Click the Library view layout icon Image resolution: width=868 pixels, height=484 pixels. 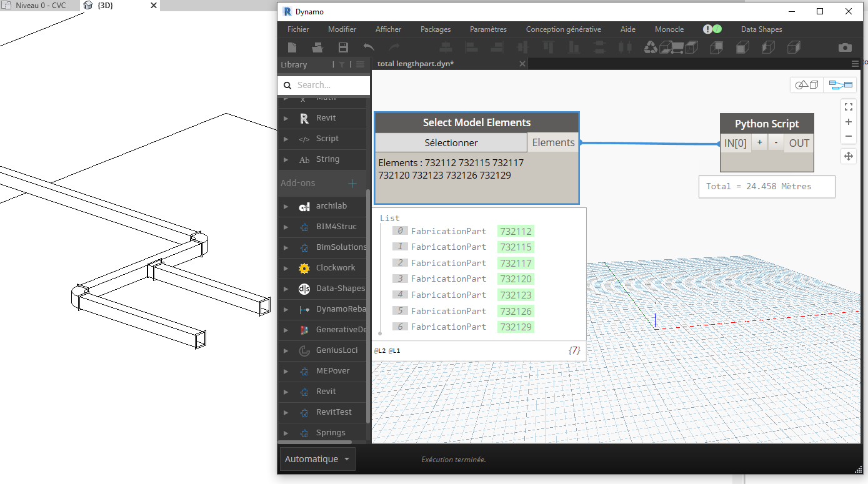point(360,64)
